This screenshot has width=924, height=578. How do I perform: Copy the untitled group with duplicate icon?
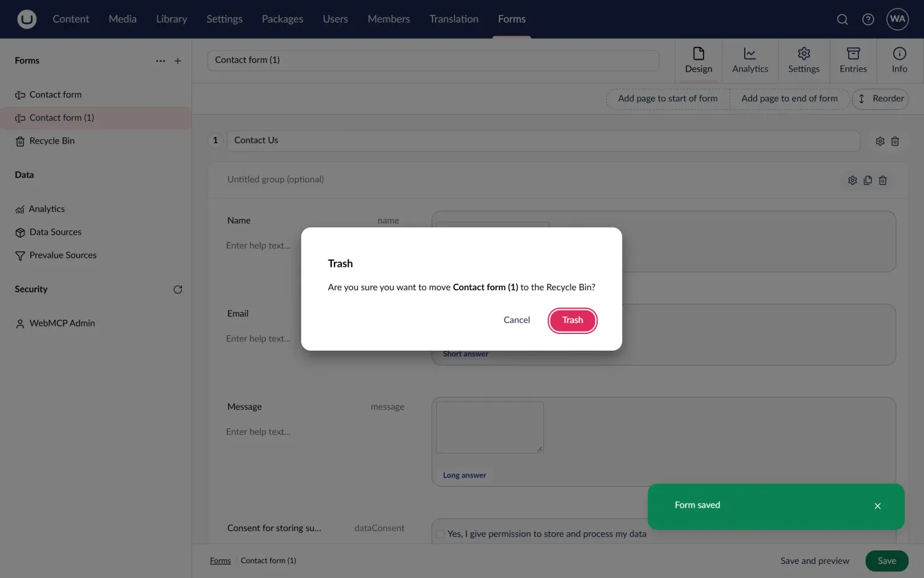[867, 181]
